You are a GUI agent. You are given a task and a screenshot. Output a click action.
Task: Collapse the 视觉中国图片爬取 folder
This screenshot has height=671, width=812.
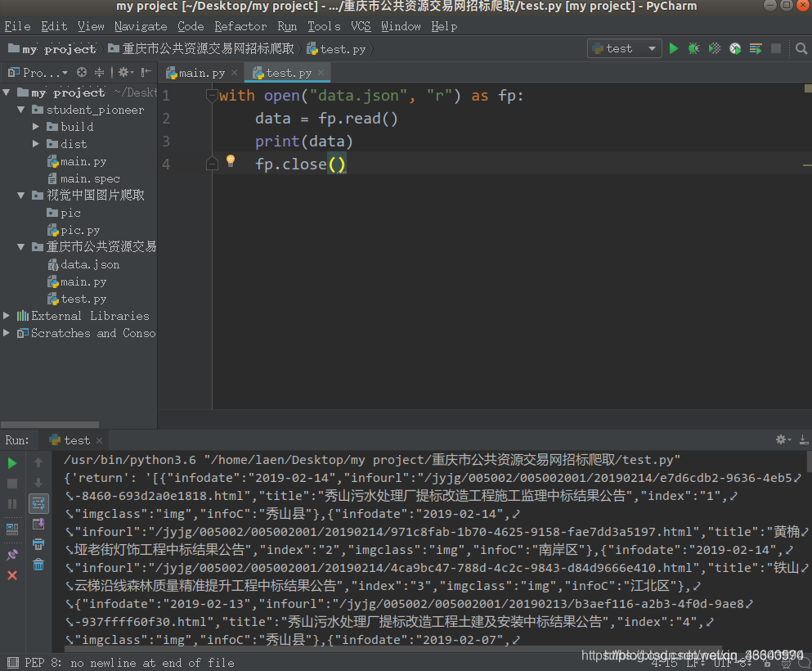[20, 196]
